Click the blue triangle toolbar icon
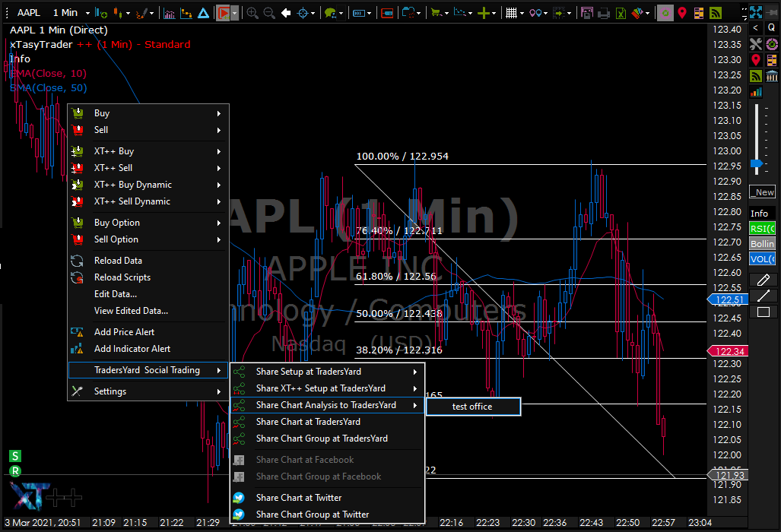This screenshot has width=781, height=532. (203, 13)
